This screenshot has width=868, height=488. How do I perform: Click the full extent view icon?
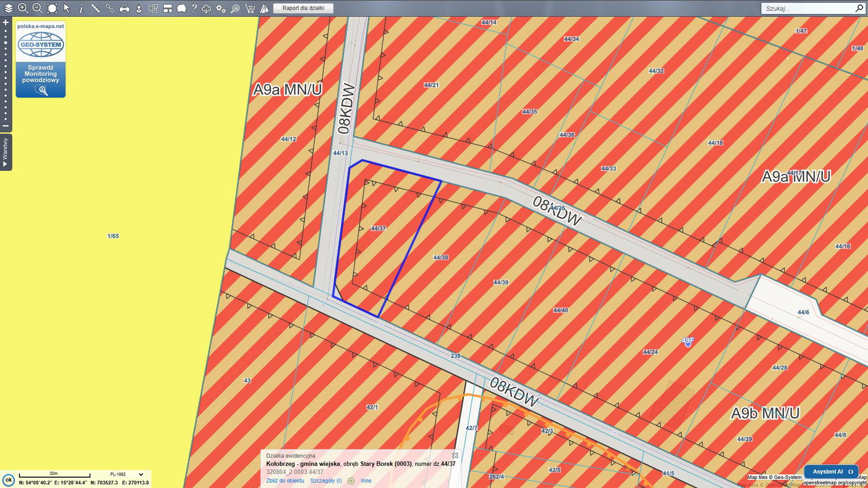point(52,8)
